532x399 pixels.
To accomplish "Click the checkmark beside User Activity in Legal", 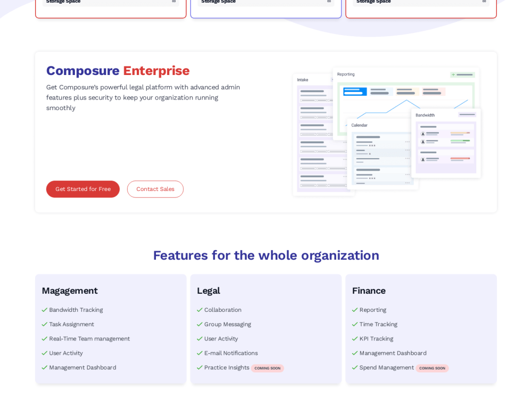I will pos(199,338).
